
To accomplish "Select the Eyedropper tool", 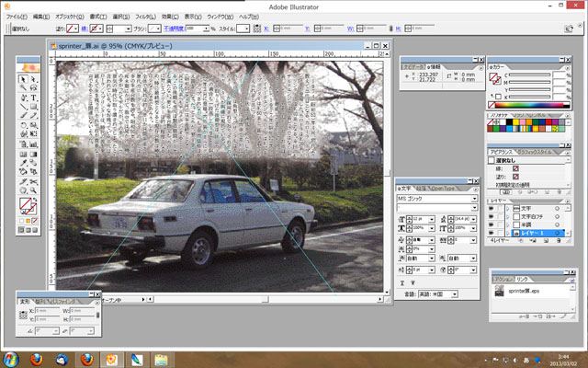I will pos(23,163).
